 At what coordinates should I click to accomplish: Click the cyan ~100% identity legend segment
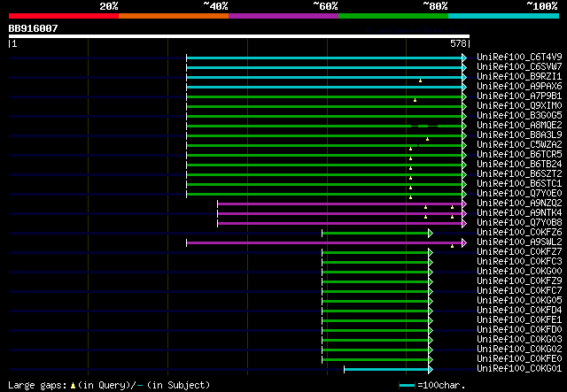pos(504,16)
